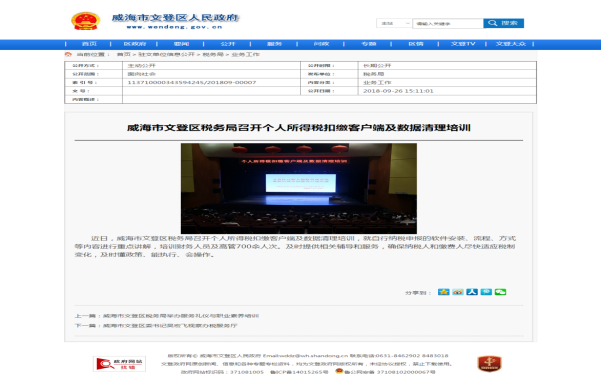Share to WeChat with the green icon
The width and height of the screenshot is (601, 379).
500,292
